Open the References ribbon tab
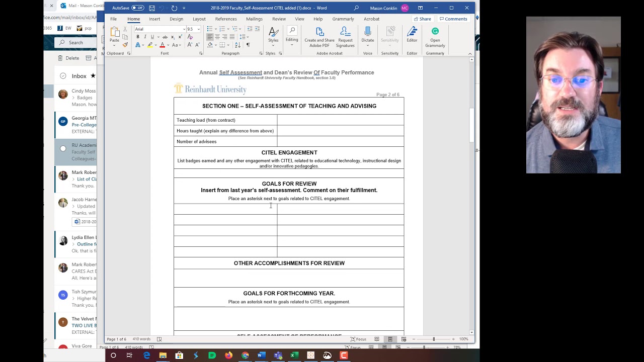Screen dimensions: 644x362 coord(226,19)
